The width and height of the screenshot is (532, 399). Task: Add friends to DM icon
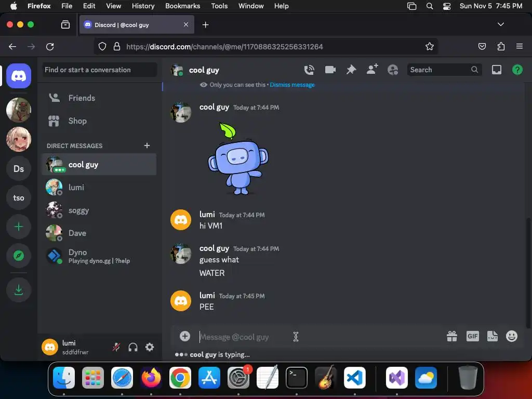(372, 69)
